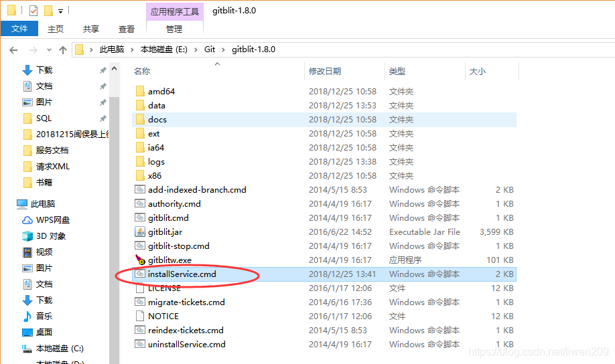This screenshot has height=364, width=615.
Task: Expand the chevron after 本地磁盘 (E:) in path
Action: (196, 50)
